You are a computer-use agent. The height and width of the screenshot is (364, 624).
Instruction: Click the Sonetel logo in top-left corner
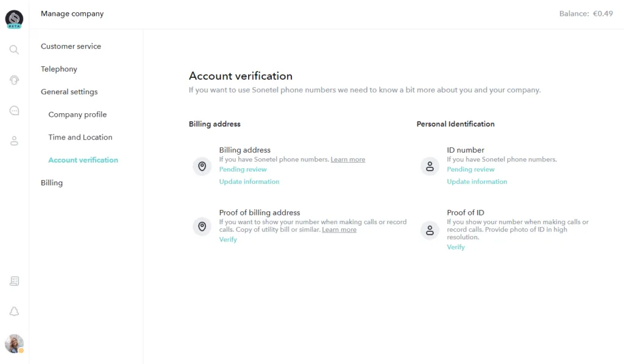click(14, 19)
